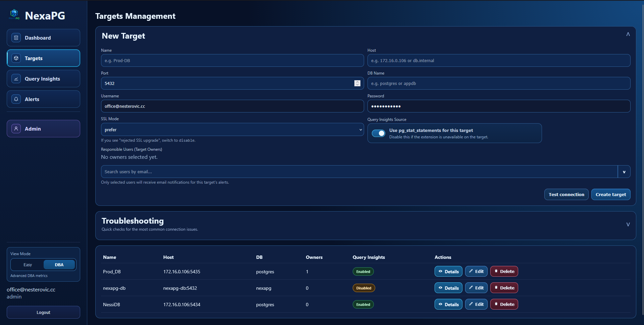Open the user search dropdown arrow
The height and width of the screenshot is (325, 644).
624,172
